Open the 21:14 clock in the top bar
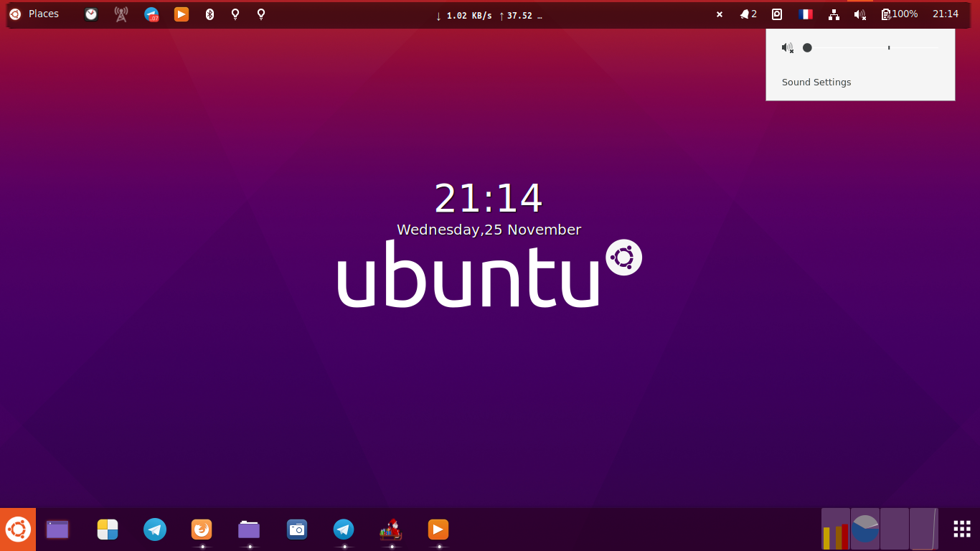The width and height of the screenshot is (980, 551). coord(946,14)
